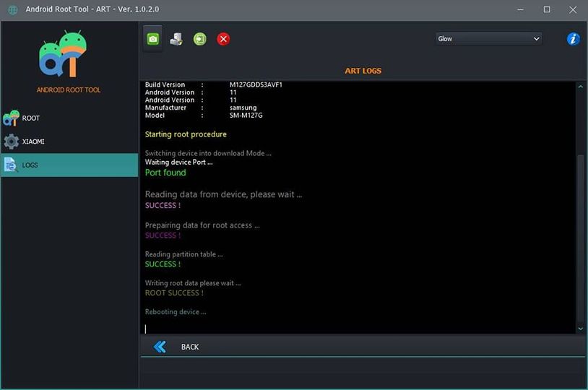Click the 'Manufacturer' label in logs
Image resolution: width=588 pixels, height=390 pixels.
coord(165,108)
